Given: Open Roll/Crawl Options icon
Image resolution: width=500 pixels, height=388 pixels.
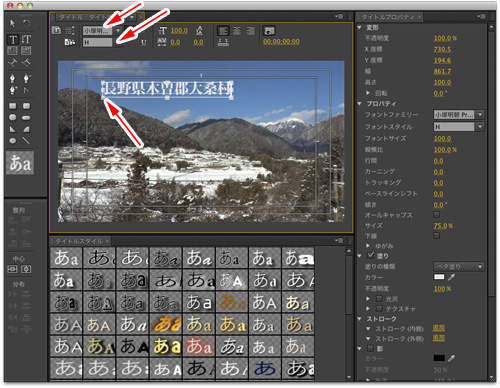Looking at the screenshot, I should pos(70,30).
